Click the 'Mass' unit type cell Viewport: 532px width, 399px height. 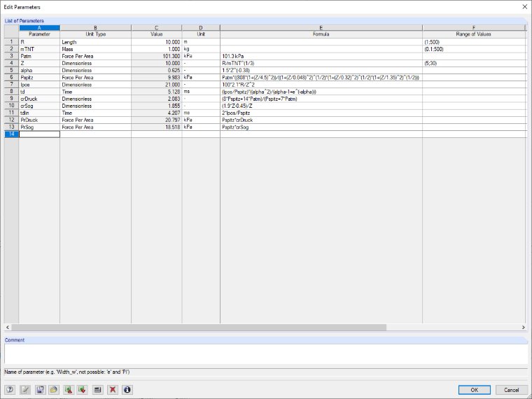(95, 49)
